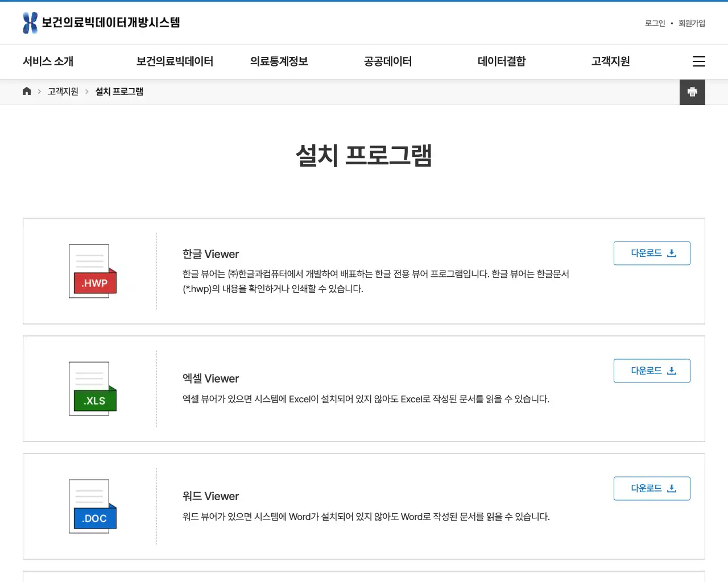
Task: Open the 의료통계정보 menu
Action: click(x=279, y=61)
